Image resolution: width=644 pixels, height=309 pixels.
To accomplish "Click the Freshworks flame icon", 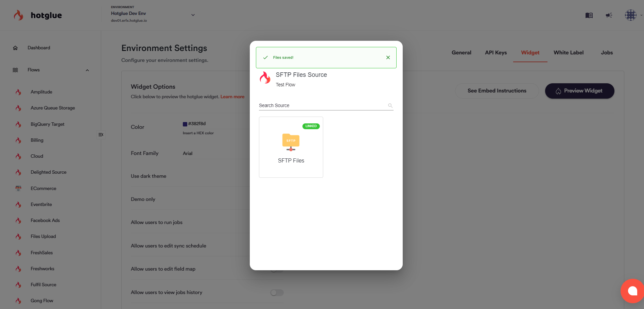I will (18, 269).
